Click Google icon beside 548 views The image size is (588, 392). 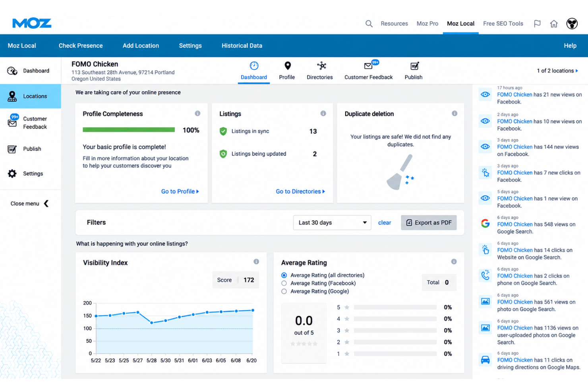click(485, 224)
